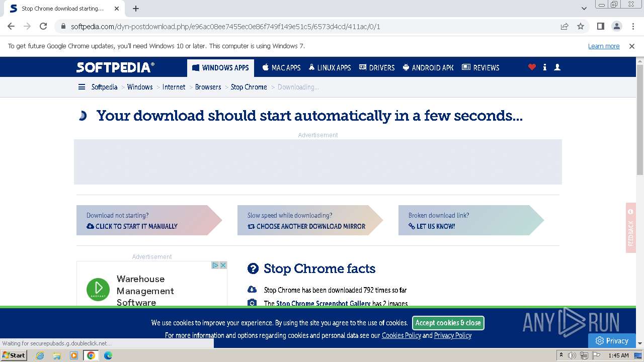Show hidden system tray icons arrow
Viewport: 644px width, 362px height.
(x=561, y=355)
